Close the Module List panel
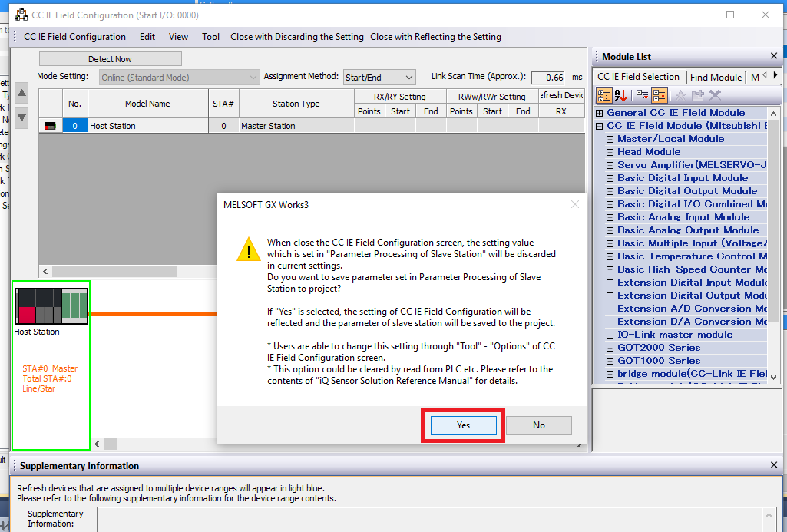787x532 pixels. click(774, 56)
